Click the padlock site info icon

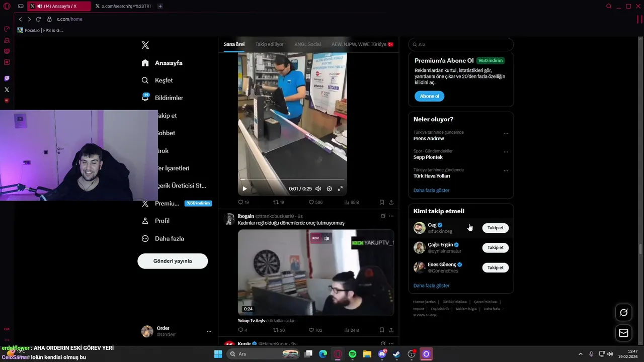click(49, 19)
